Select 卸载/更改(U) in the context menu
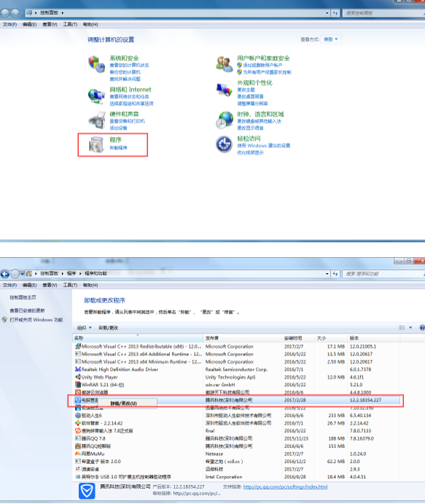Image resolution: width=425 pixels, height=504 pixels. (x=123, y=403)
